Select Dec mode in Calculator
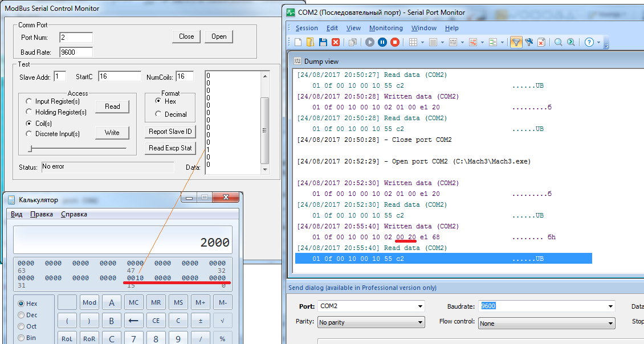This screenshot has height=344, width=644. tap(21, 315)
